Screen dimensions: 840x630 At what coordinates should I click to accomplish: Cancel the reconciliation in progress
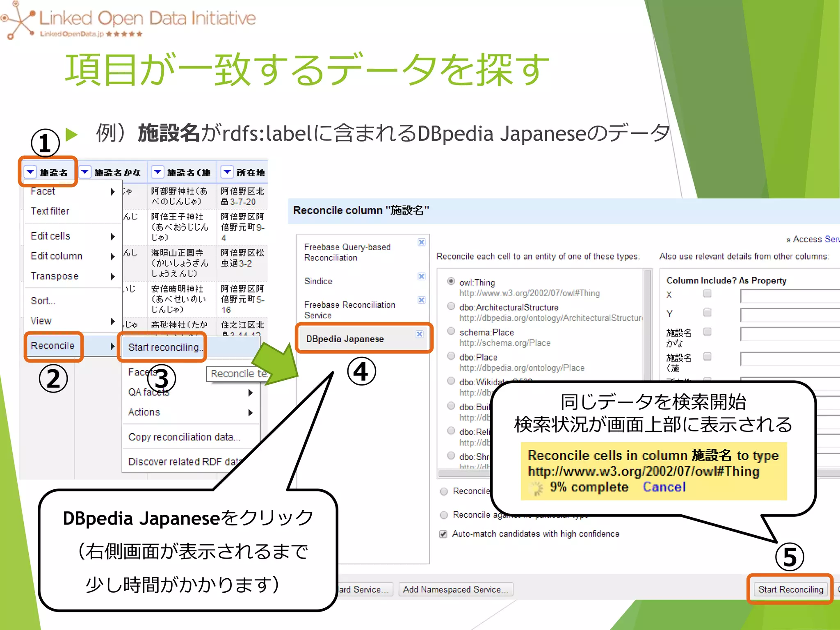664,487
